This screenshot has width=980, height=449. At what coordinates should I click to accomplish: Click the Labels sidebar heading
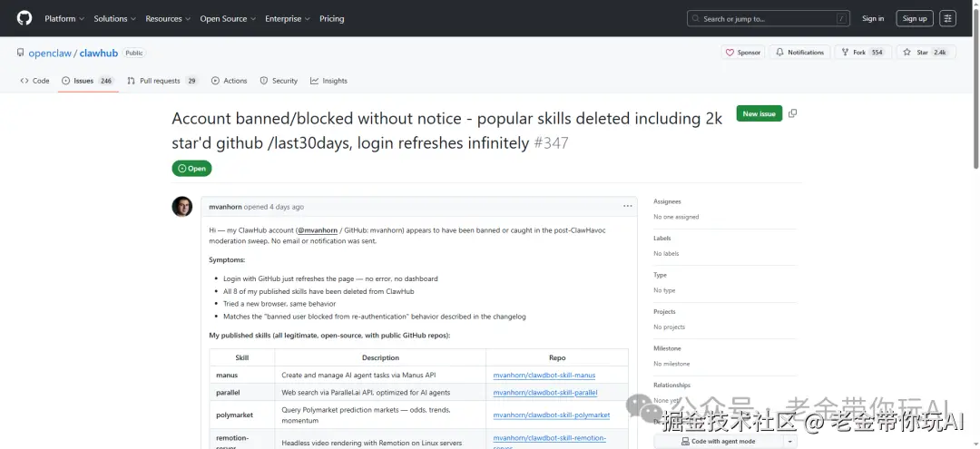tap(661, 239)
